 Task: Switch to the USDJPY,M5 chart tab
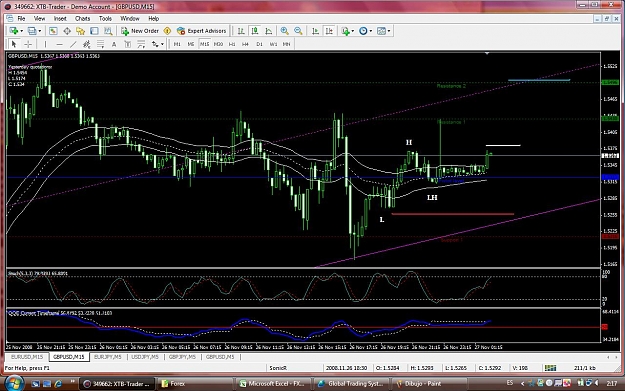tap(145, 357)
